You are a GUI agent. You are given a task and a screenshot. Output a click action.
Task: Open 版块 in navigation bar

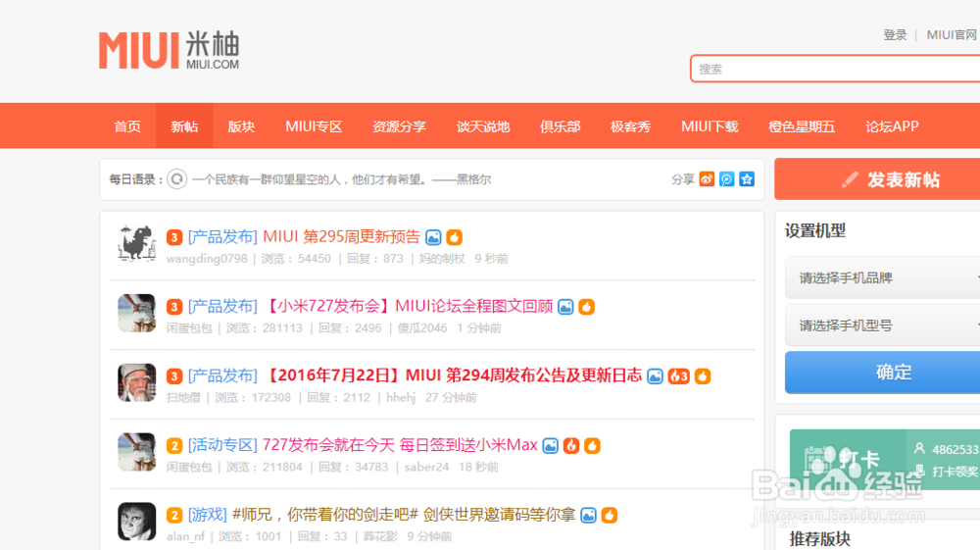(241, 126)
